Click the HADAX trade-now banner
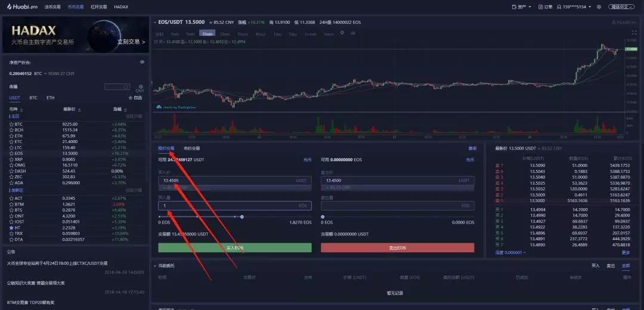Image resolution: width=644 pixels, height=310 pixels. tap(76, 35)
